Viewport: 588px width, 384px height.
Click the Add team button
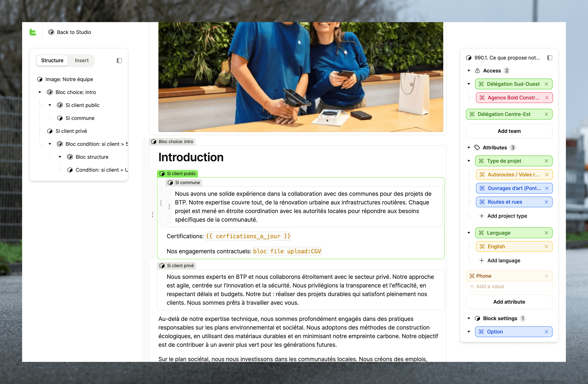click(x=509, y=131)
